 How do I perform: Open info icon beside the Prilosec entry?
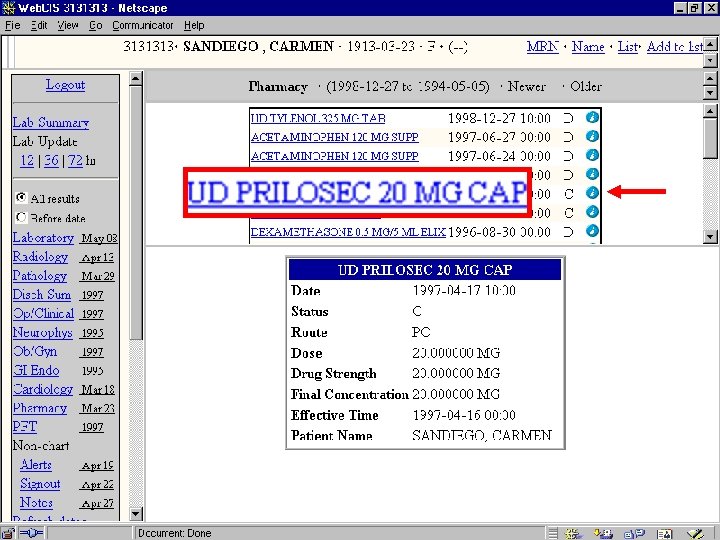[592, 193]
